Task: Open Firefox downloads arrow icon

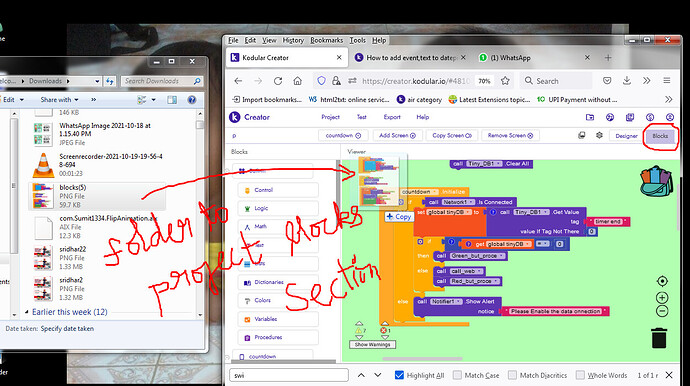Action: (x=627, y=81)
